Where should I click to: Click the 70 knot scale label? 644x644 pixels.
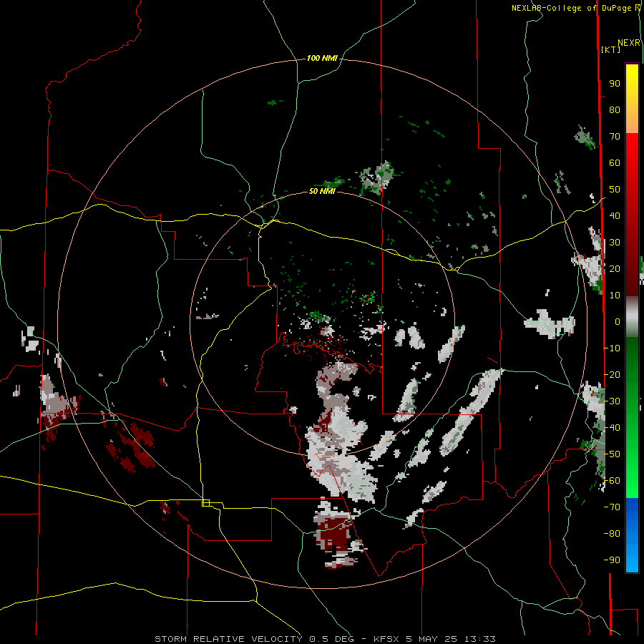[x=615, y=137]
